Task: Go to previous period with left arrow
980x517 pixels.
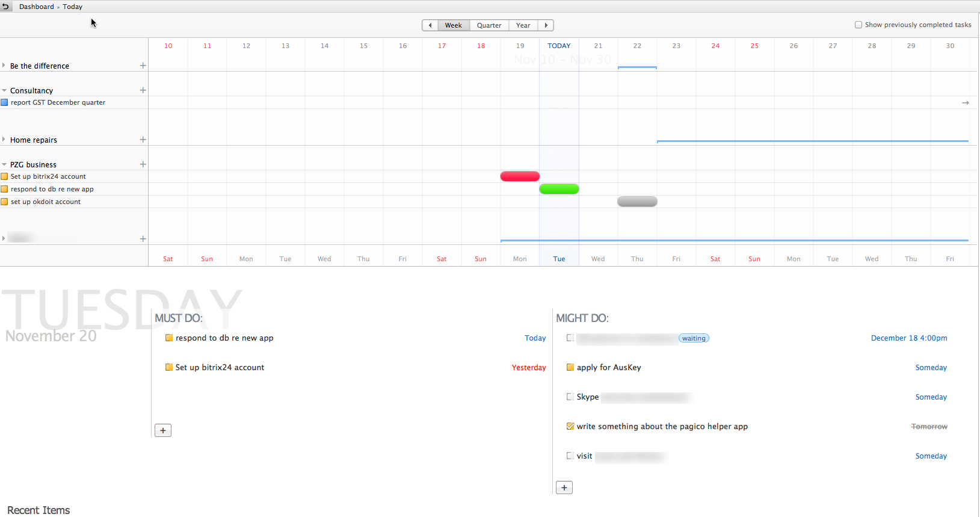Action: point(430,25)
